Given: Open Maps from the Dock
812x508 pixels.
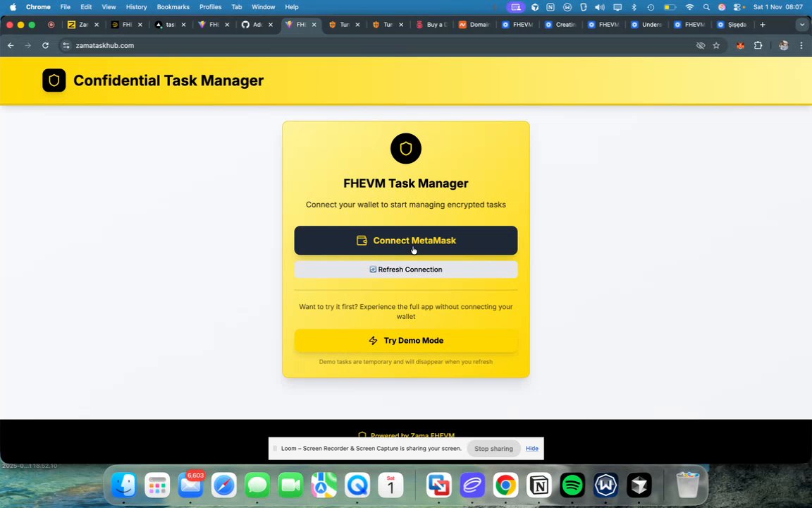Looking at the screenshot, I should point(324,485).
